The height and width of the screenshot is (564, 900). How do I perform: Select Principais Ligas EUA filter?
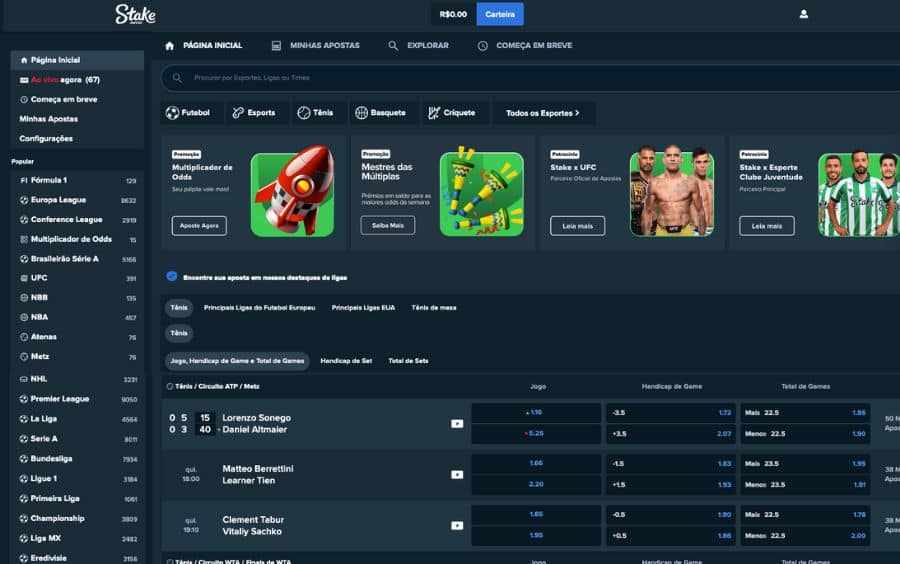(363, 308)
